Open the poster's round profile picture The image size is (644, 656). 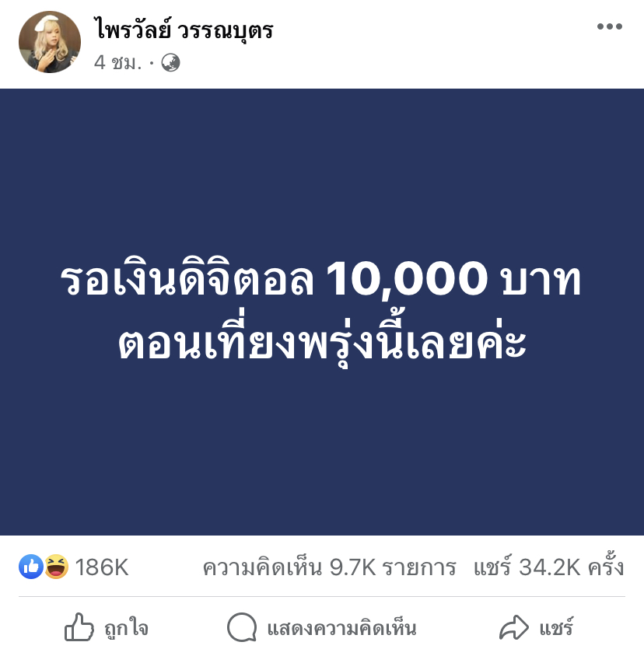click(x=50, y=42)
